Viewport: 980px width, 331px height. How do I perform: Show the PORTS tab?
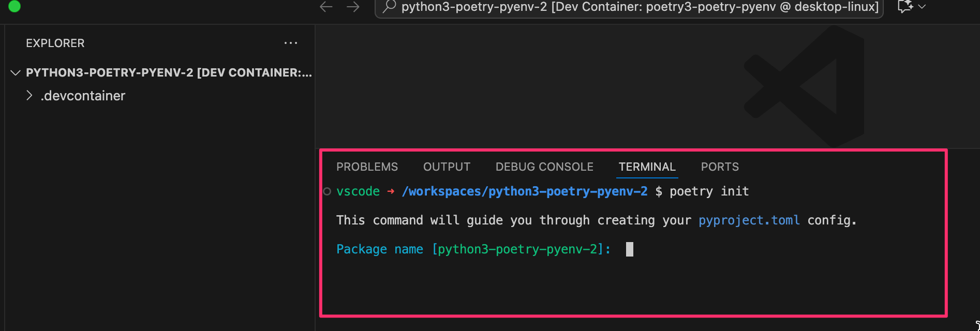(720, 167)
